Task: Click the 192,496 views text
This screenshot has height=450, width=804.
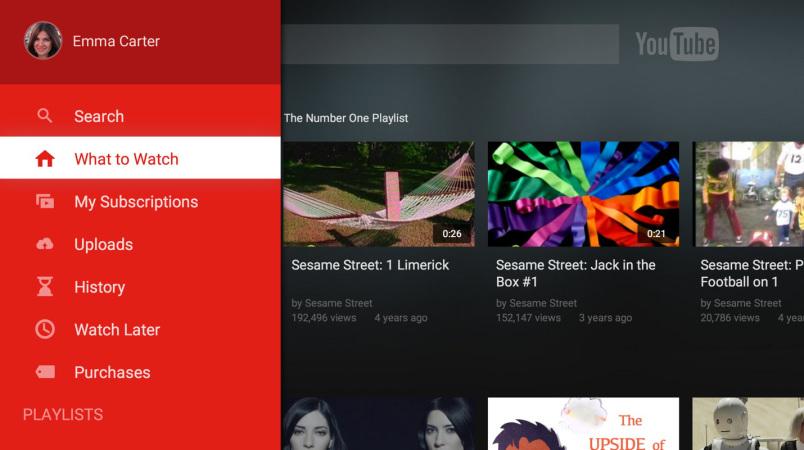Action: click(324, 318)
